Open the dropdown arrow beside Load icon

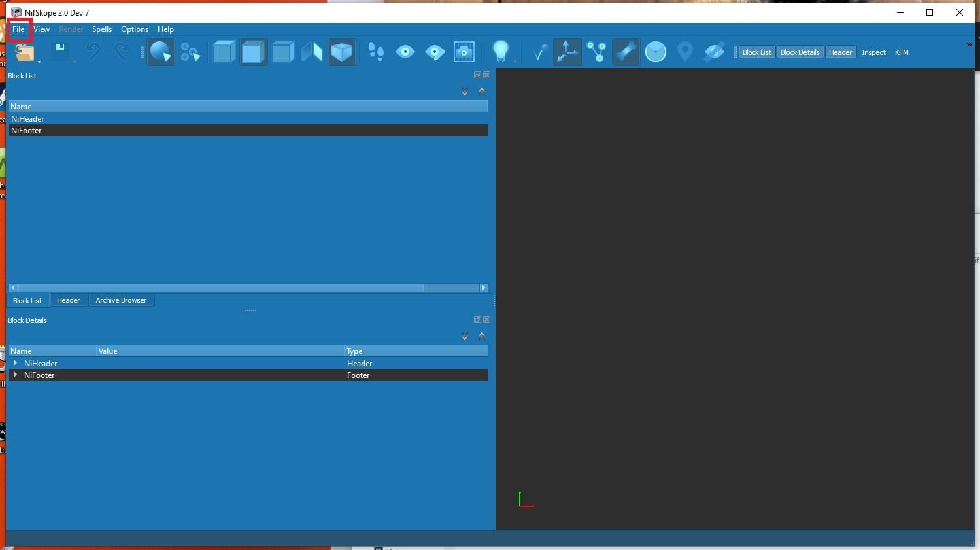coord(39,61)
